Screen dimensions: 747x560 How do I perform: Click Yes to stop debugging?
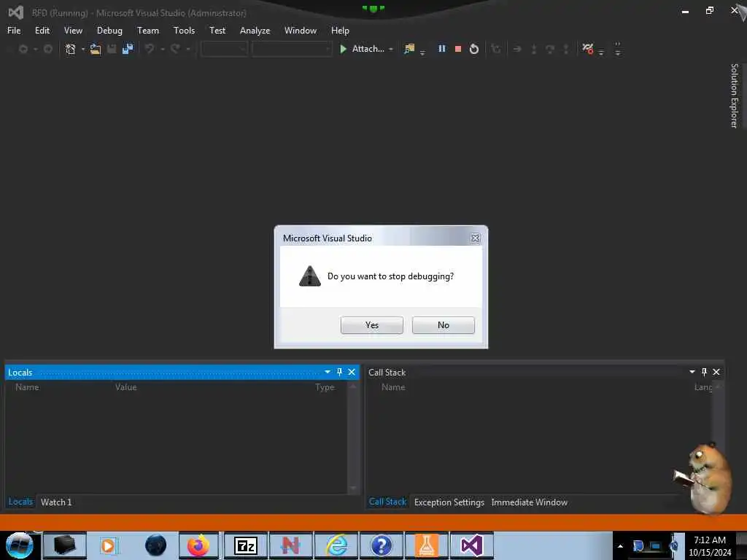coord(371,325)
